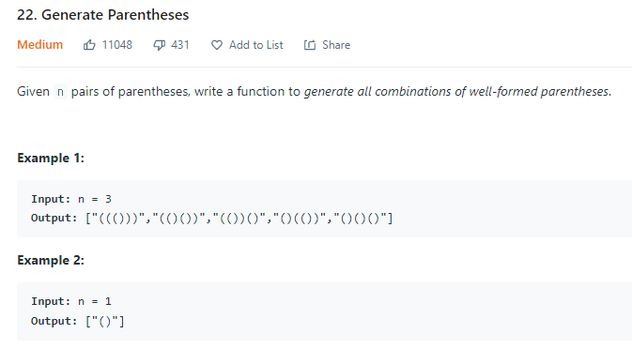
Task: Click the Share label
Action: [336, 45]
